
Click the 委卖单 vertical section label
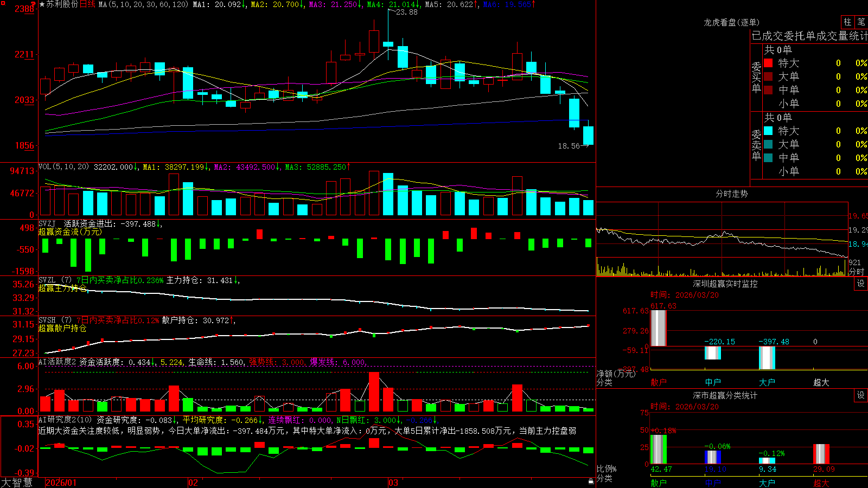[x=756, y=145]
